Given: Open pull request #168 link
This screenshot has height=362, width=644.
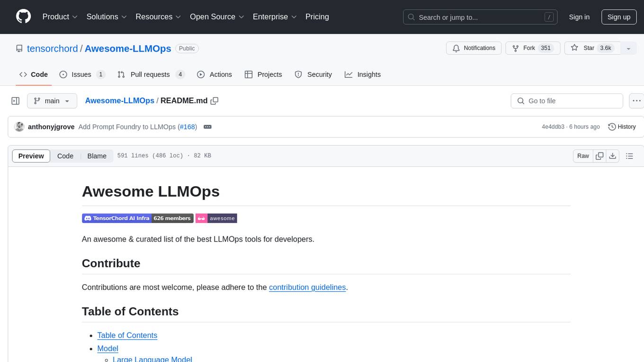Looking at the screenshot, I should tap(187, 127).
